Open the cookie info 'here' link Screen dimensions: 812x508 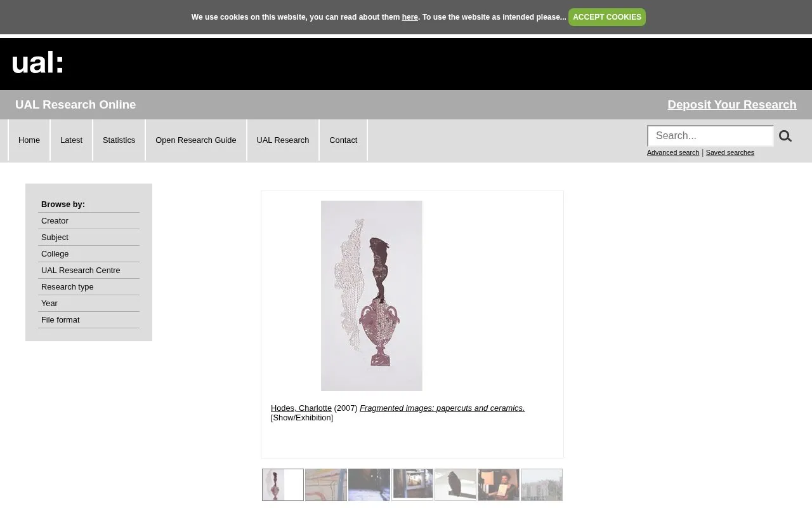pyautogui.click(x=410, y=17)
